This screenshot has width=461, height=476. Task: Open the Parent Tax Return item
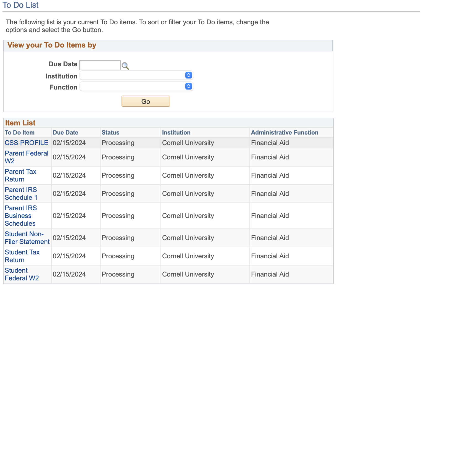point(20,175)
